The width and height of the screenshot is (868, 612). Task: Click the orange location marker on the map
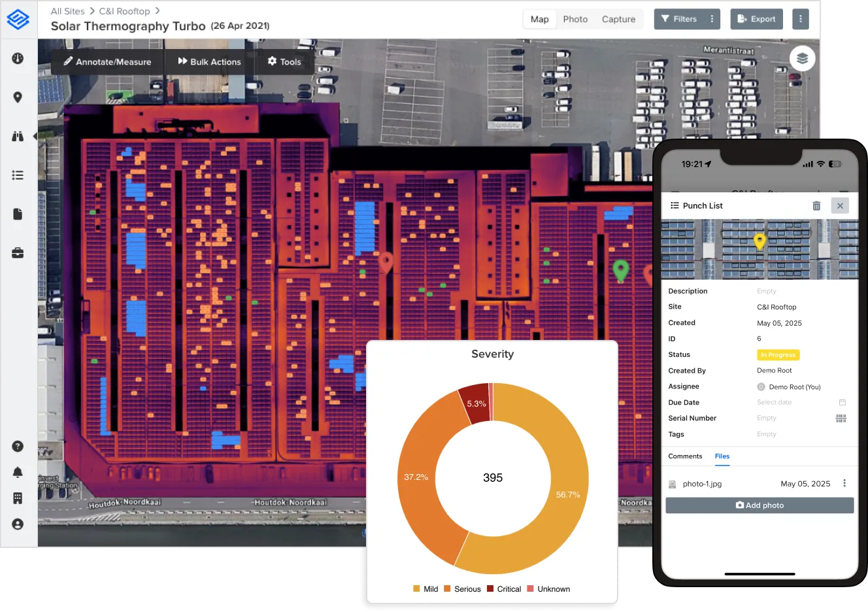point(386,262)
